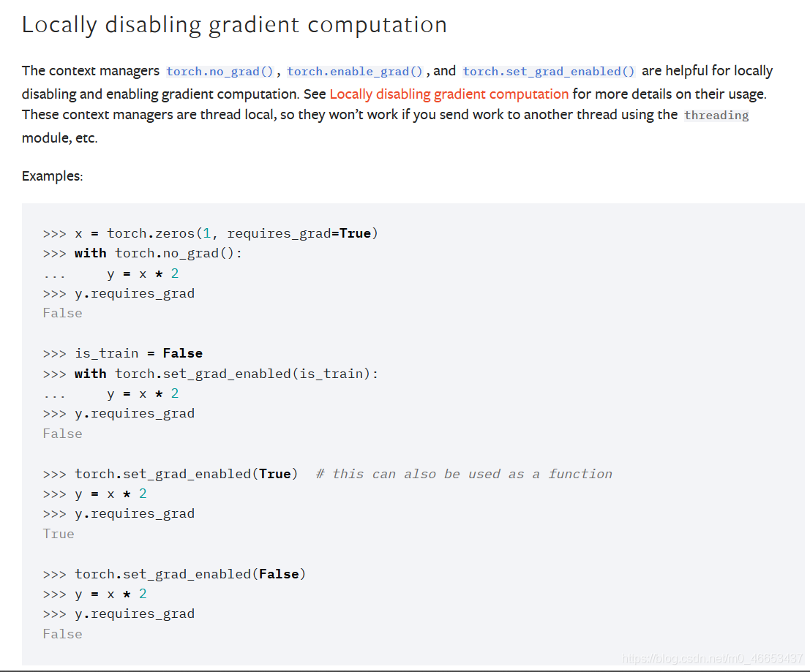Click the last False output at the code block bottom

point(62,634)
